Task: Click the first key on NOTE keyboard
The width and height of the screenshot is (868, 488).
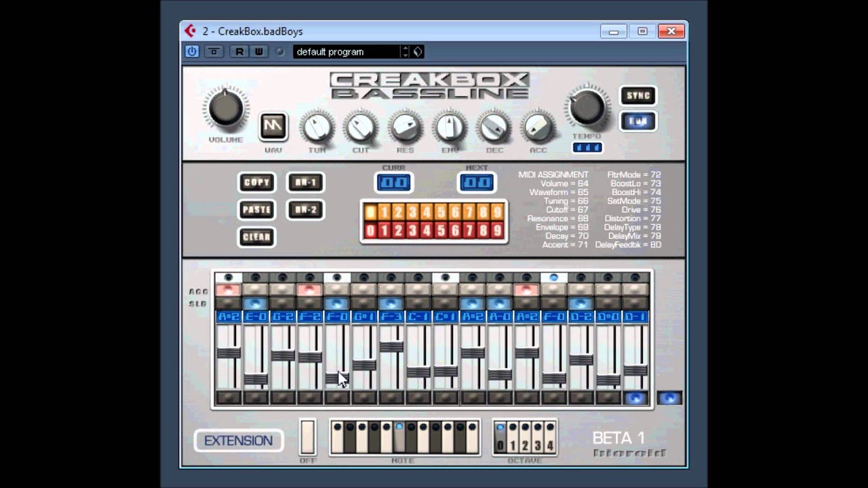Action: click(x=337, y=437)
